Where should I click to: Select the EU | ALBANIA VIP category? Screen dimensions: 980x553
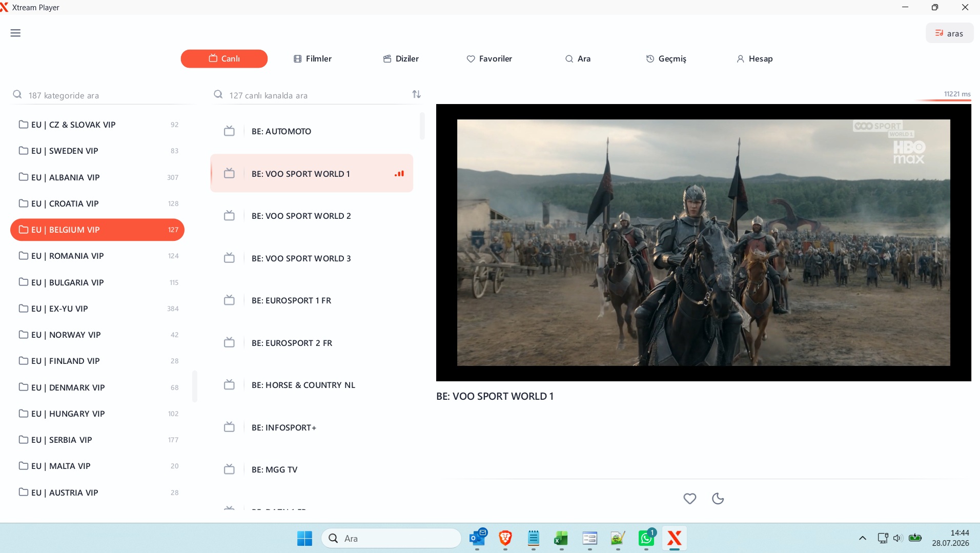[97, 177]
